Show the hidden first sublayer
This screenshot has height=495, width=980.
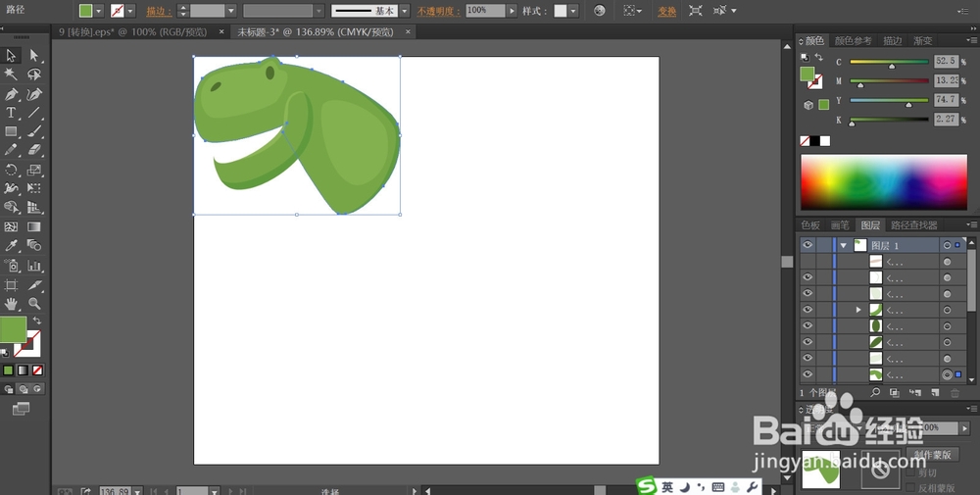pyautogui.click(x=808, y=262)
